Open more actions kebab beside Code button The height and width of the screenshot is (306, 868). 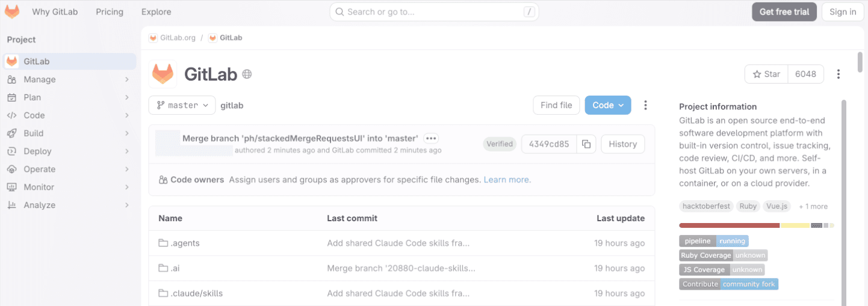click(x=645, y=105)
